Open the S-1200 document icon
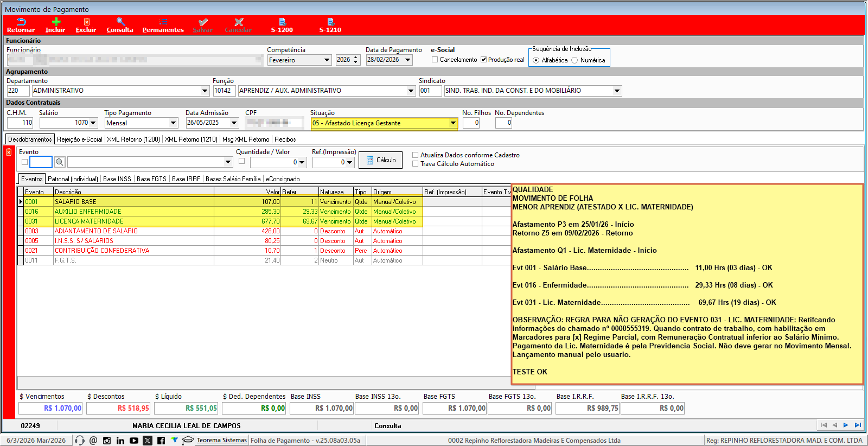 [x=282, y=22]
